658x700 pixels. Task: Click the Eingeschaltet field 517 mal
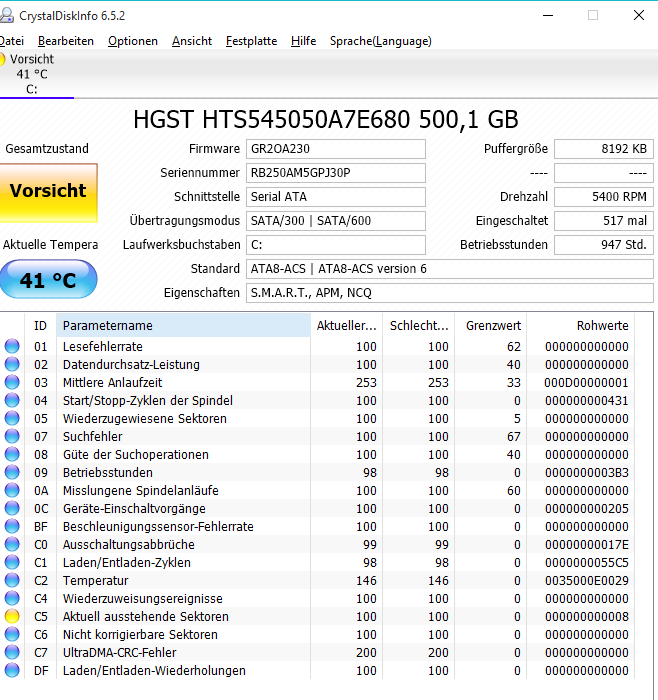tap(604, 221)
